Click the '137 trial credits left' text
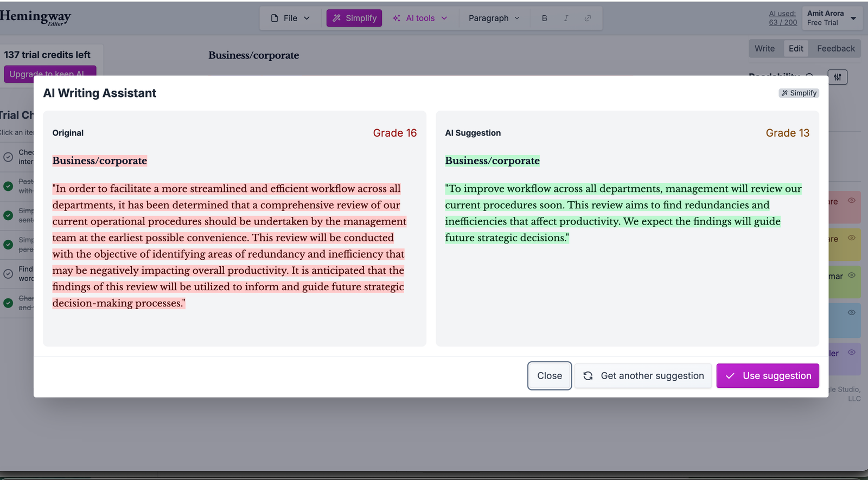 pyautogui.click(x=47, y=55)
